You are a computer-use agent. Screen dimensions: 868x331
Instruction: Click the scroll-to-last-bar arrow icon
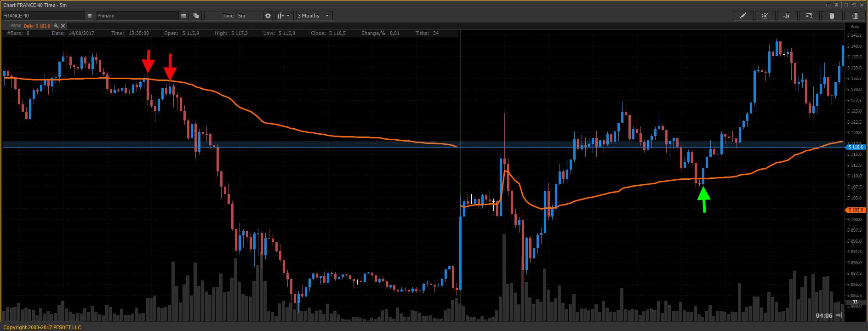pos(839,315)
